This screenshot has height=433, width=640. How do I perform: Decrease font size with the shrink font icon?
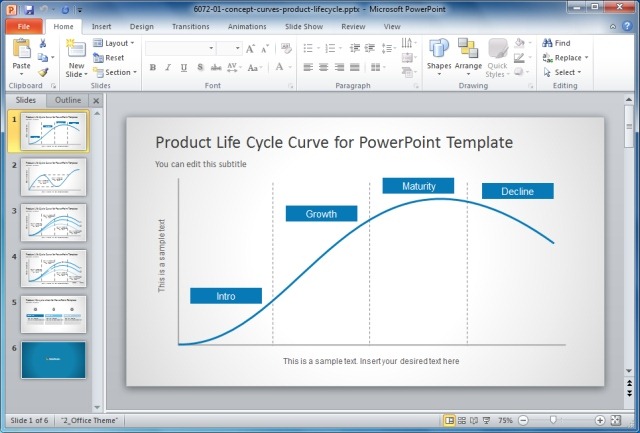pyautogui.click(x=265, y=49)
